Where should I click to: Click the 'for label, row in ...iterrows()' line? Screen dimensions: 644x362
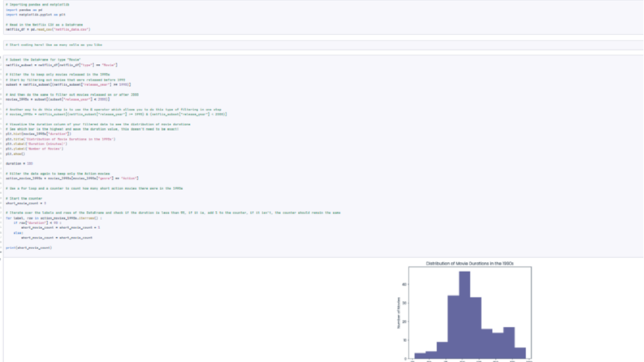point(54,218)
